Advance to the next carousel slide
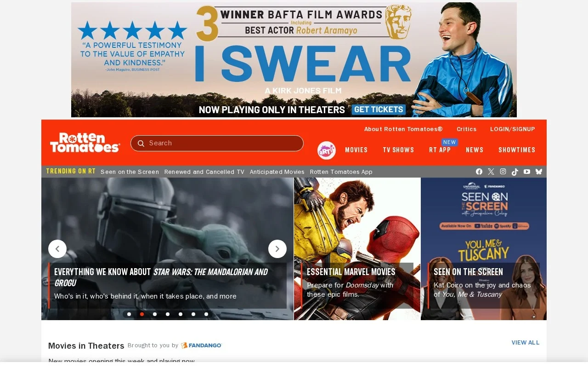The width and height of the screenshot is (588, 368). [277, 249]
